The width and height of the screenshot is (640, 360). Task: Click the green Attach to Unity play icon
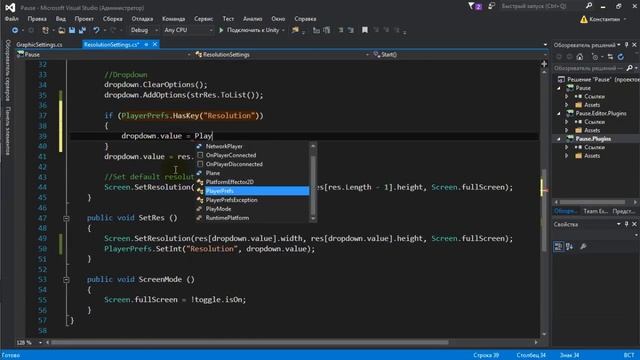(x=221, y=30)
